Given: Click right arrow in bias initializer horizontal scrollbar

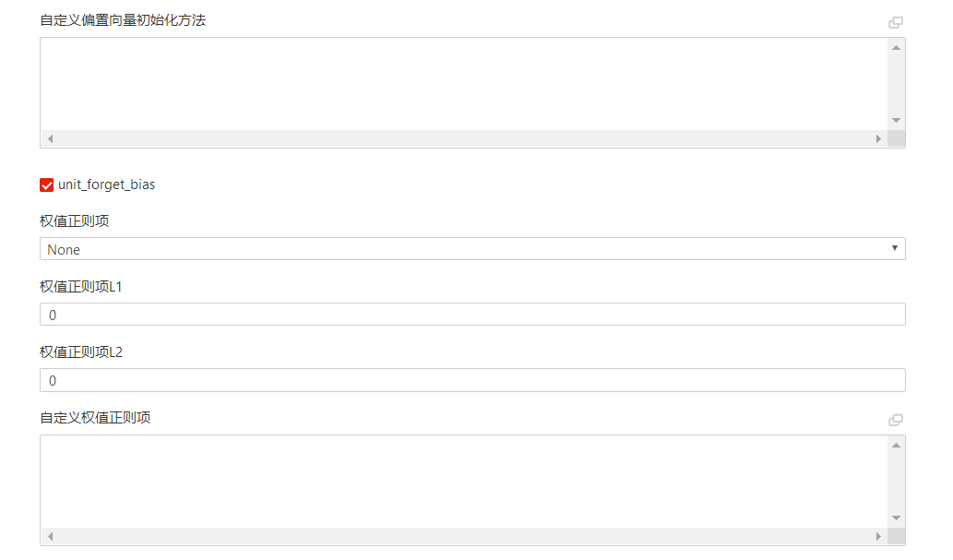Looking at the screenshot, I should coord(878,138).
